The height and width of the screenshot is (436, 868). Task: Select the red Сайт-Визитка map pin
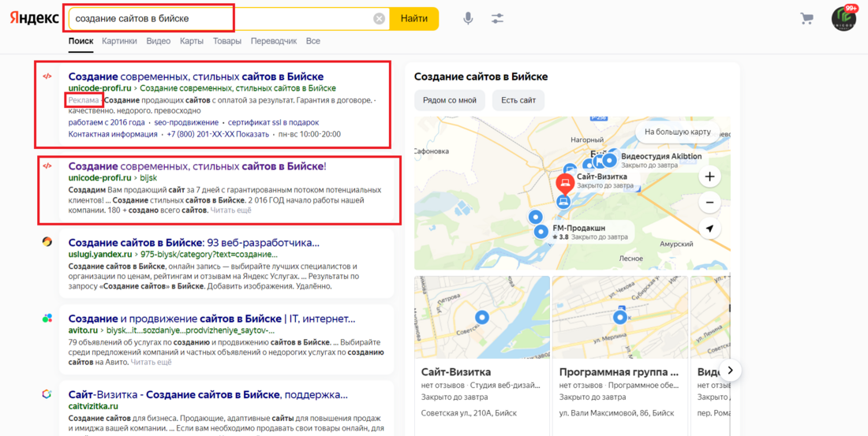pyautogui.click(x=565, y=183)
